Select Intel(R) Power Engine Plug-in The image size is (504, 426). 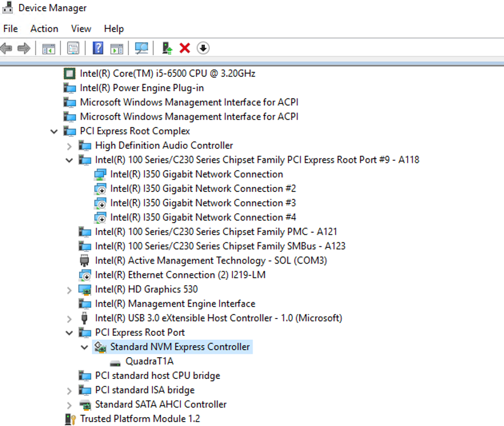[x=142, y=88]
